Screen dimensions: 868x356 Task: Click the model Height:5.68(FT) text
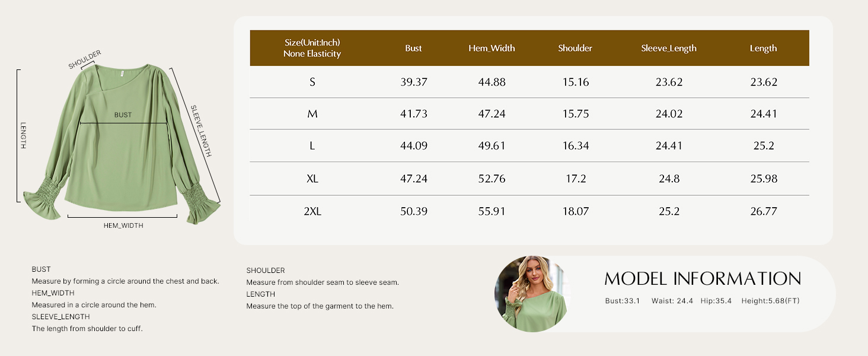(x=770, y=301)
